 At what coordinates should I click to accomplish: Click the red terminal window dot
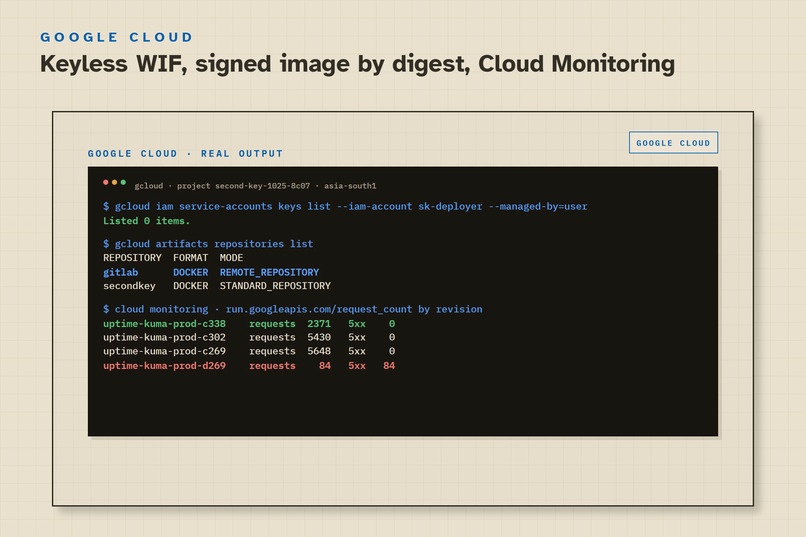click(106, 182)
